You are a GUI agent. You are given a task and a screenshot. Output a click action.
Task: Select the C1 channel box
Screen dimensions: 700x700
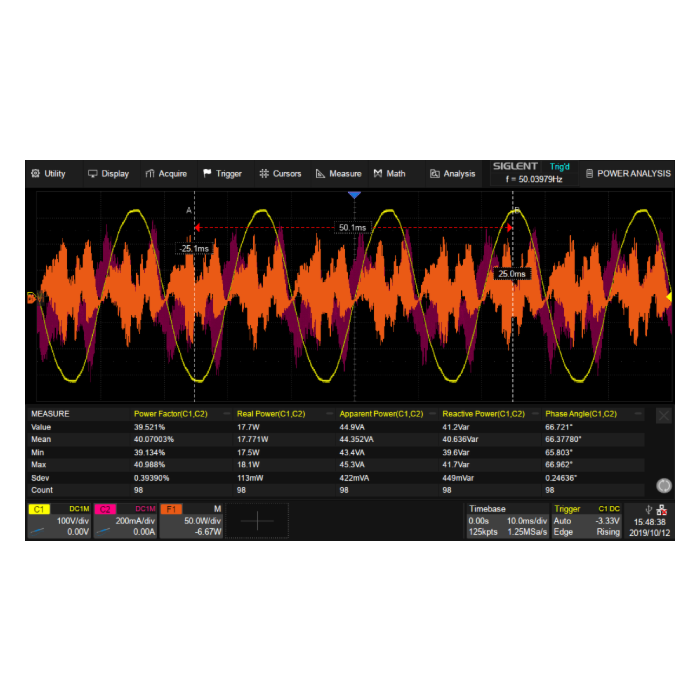coord(59,520)
